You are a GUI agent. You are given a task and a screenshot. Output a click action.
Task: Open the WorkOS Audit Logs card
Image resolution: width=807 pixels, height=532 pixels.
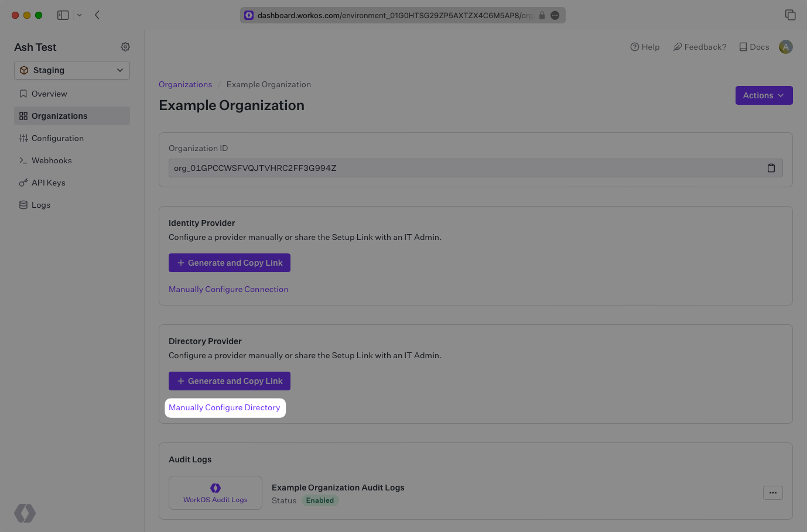coord(215,493)
